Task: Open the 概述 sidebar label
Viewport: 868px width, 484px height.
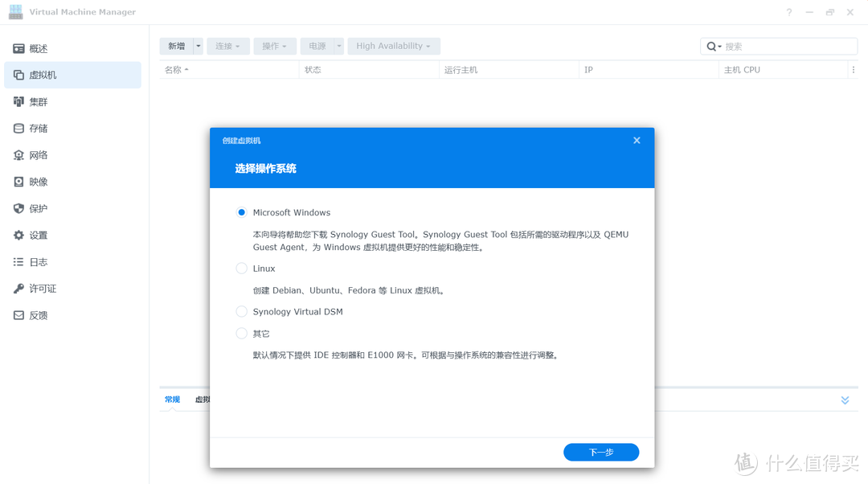Action: coord(39,49)
